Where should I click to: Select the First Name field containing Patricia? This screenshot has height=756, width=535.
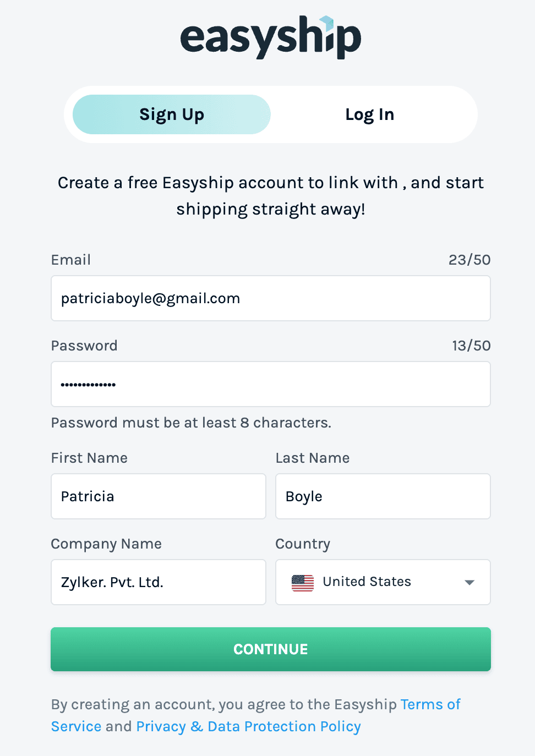158,496
